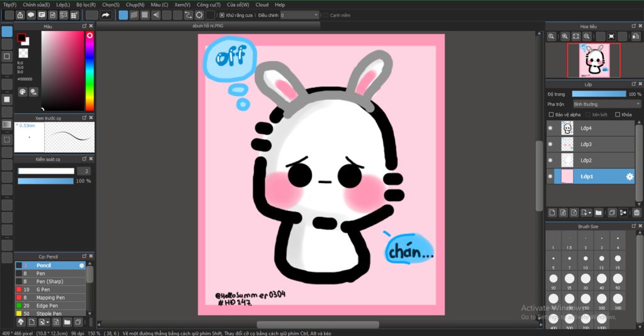Click the document page icon in top toolbar
This screenshot has width=644, height=336.
53,15
